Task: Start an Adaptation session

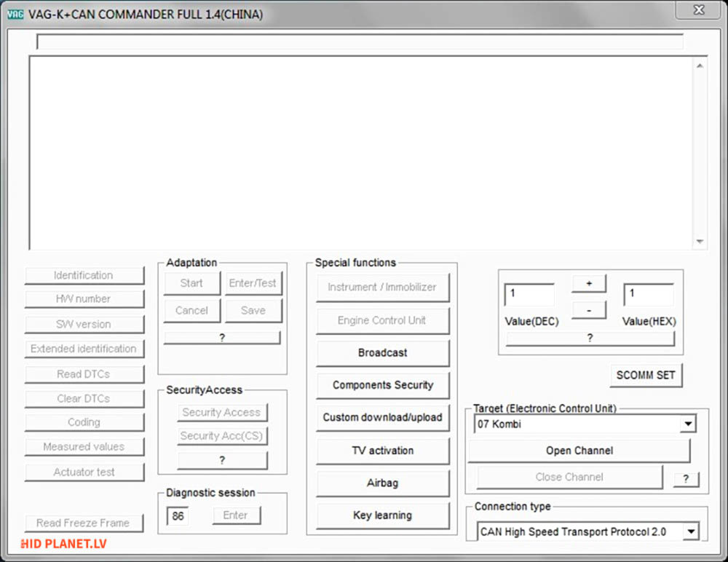Action: (x=191, y=283)
